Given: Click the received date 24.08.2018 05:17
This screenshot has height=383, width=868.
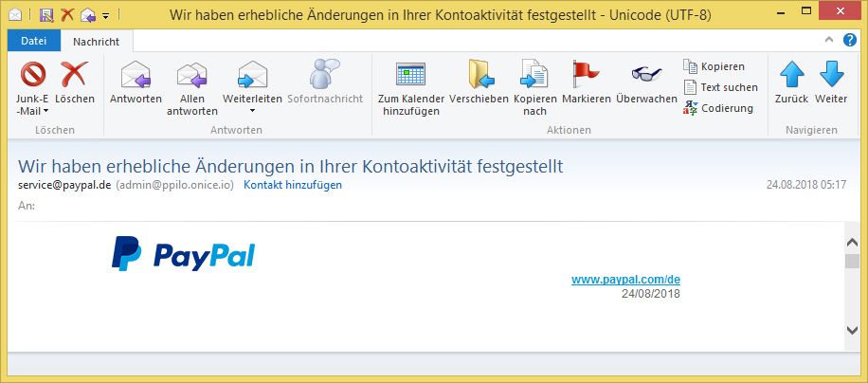Looking at the screenshot, I should [806, 185].
